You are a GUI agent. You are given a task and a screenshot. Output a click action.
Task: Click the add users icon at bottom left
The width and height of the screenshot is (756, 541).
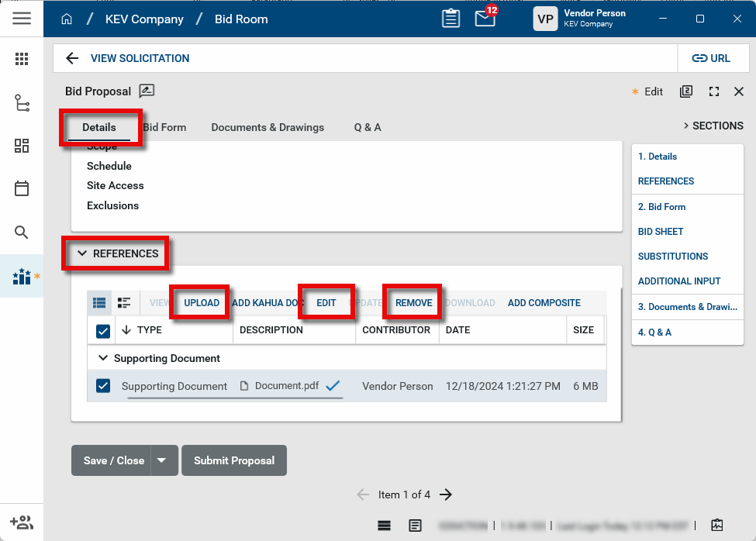coord(22,522)
